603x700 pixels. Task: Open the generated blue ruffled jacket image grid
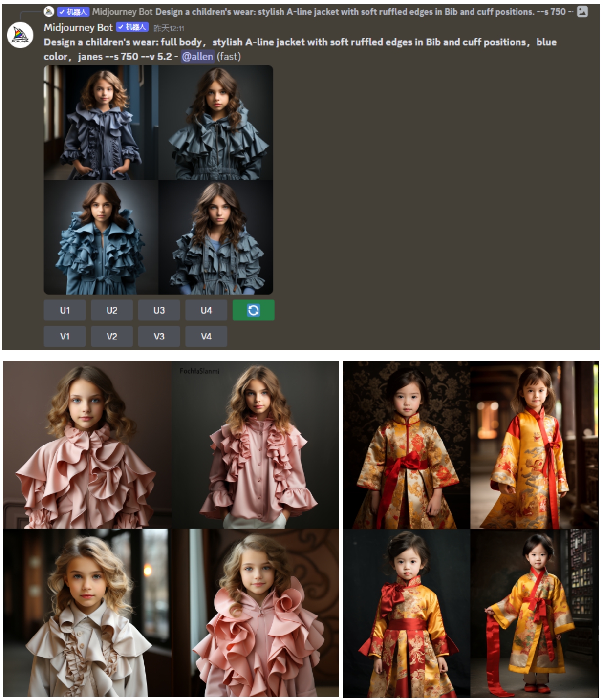(158, 180)
